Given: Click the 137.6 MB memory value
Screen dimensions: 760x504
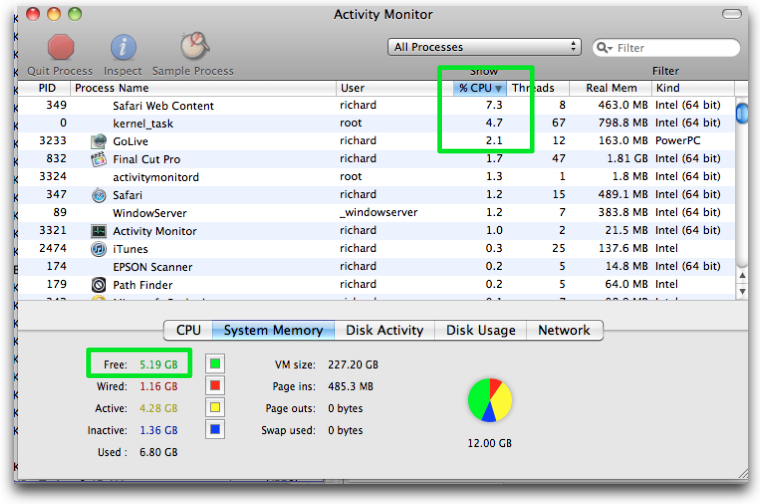Looking at the screenshot, I should (x=623, y=248).
